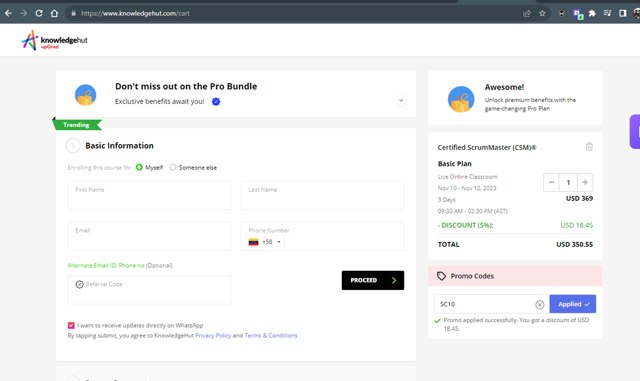The height and width of the screenshot is (381, 640).
Task: Increase quantity with the plus button
Action: tap(585, 183)
